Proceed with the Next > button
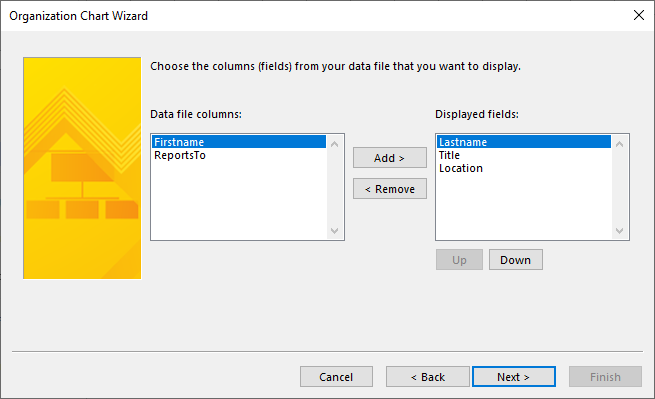 514,377
